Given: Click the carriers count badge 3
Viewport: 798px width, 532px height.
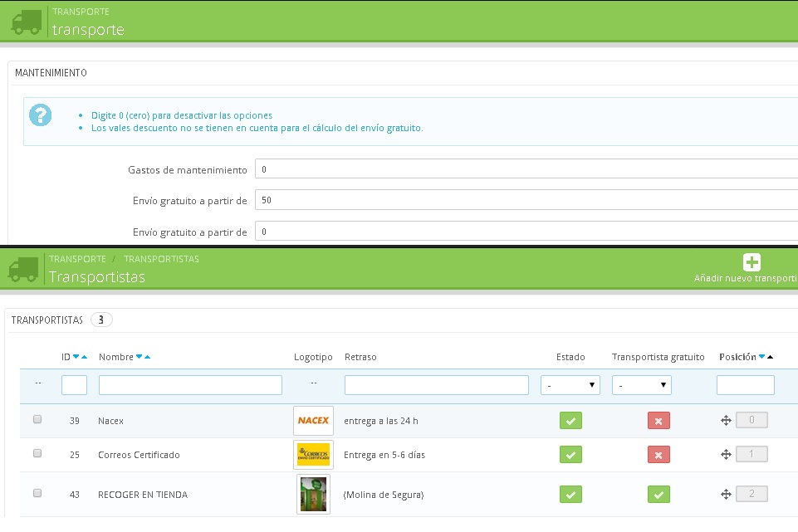Looking at the screenshot, I should pos(101,320).
